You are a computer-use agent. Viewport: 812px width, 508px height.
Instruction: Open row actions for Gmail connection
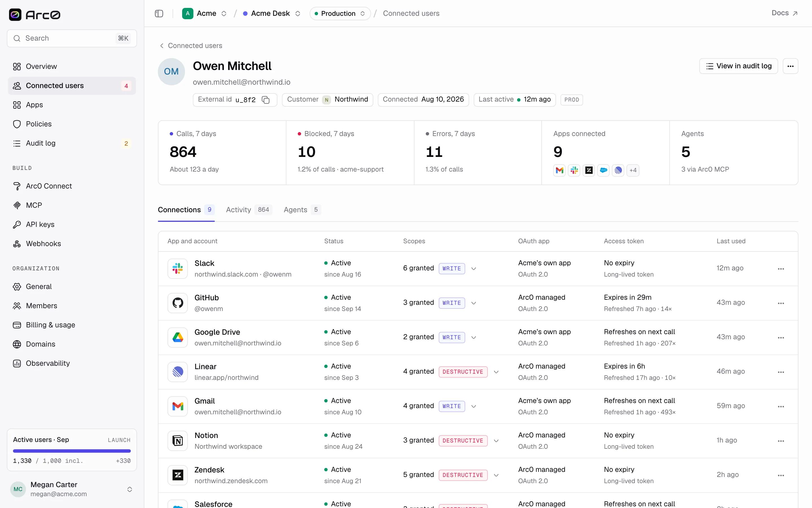tap(781, 406)
